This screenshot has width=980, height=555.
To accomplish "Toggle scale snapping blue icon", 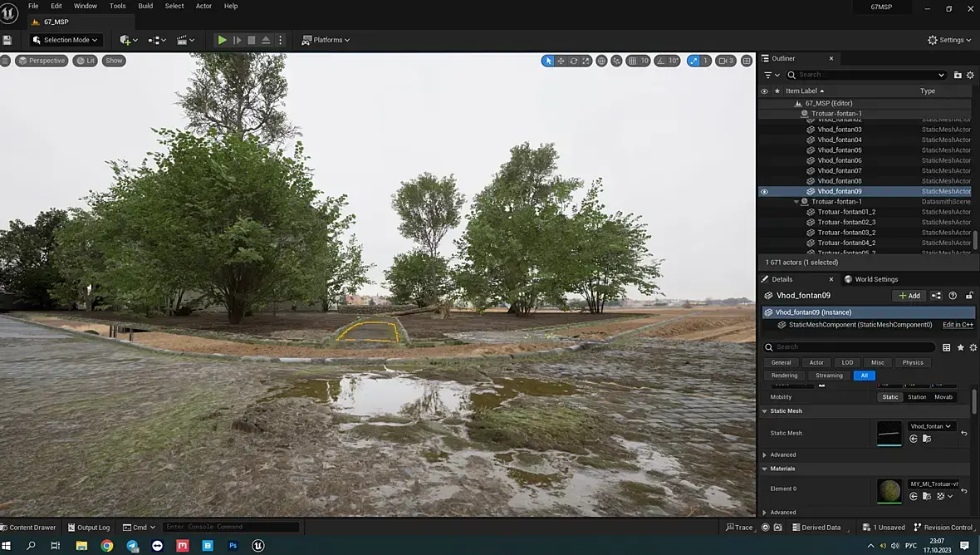I will [x=693, y=61].
